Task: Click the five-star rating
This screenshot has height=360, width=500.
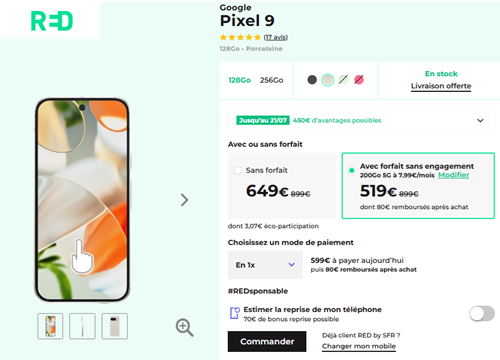Action: [x=240, y=37]
